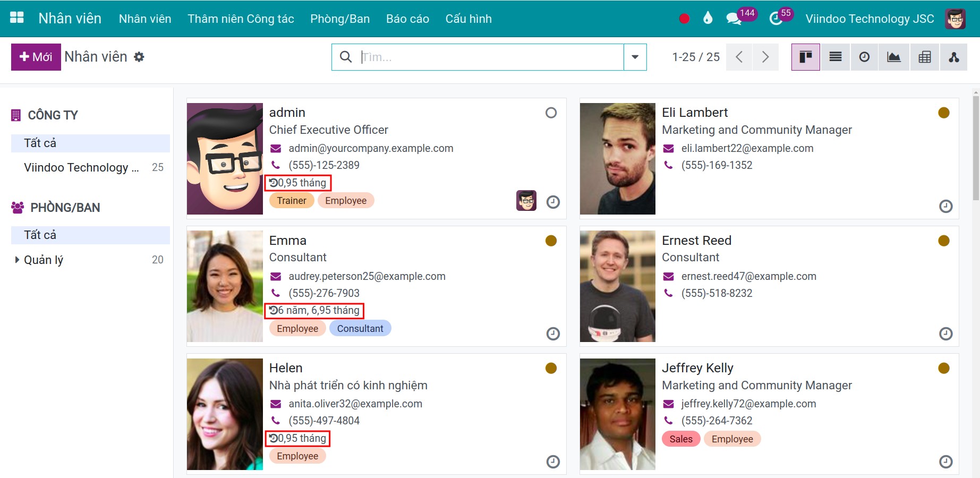The image size is (980, 478).
Task: Open user avatar menu in top bar
Action: 955,19
